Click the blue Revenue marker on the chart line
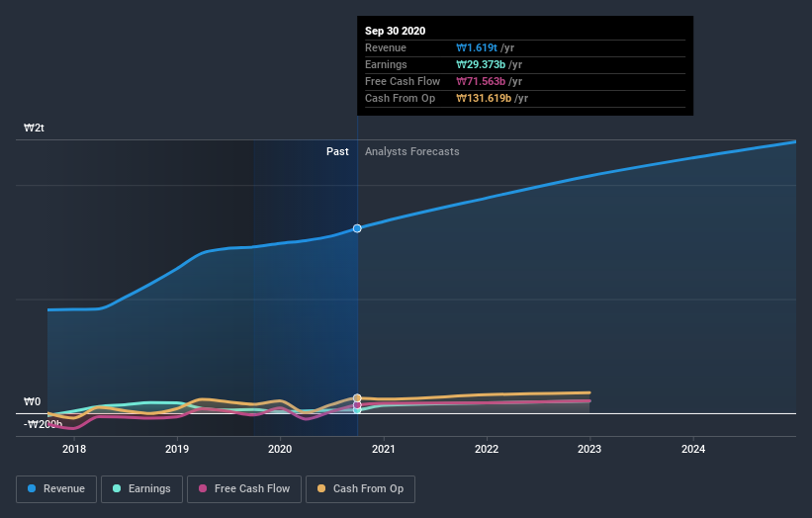 coord(357,228)
